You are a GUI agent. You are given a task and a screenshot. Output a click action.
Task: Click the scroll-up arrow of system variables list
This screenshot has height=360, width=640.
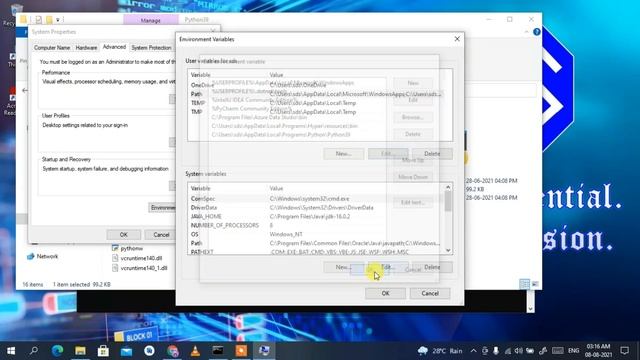[x=448, y=187]
